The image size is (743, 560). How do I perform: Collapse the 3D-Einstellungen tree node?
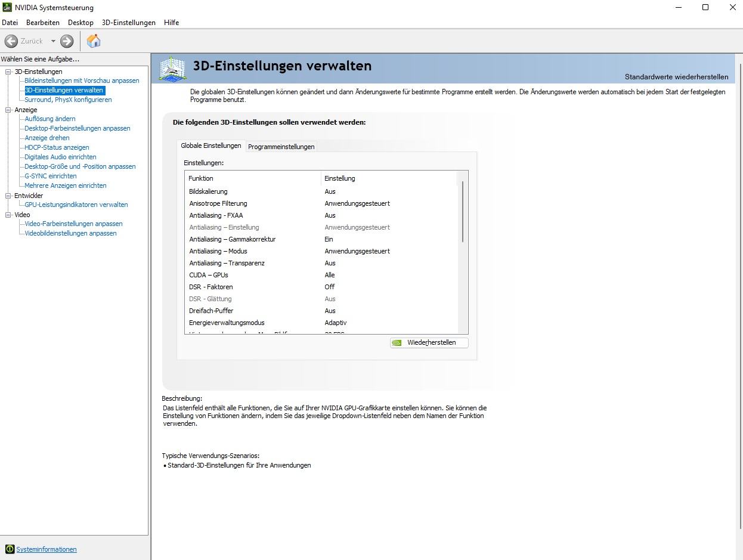[x=8, y=72]
